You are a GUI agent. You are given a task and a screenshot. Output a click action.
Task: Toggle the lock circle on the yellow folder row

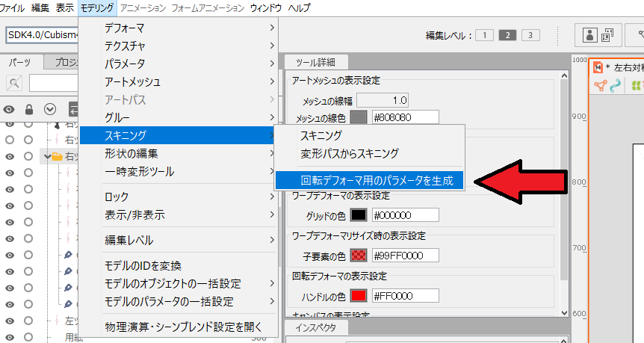[x=28, y=156]
